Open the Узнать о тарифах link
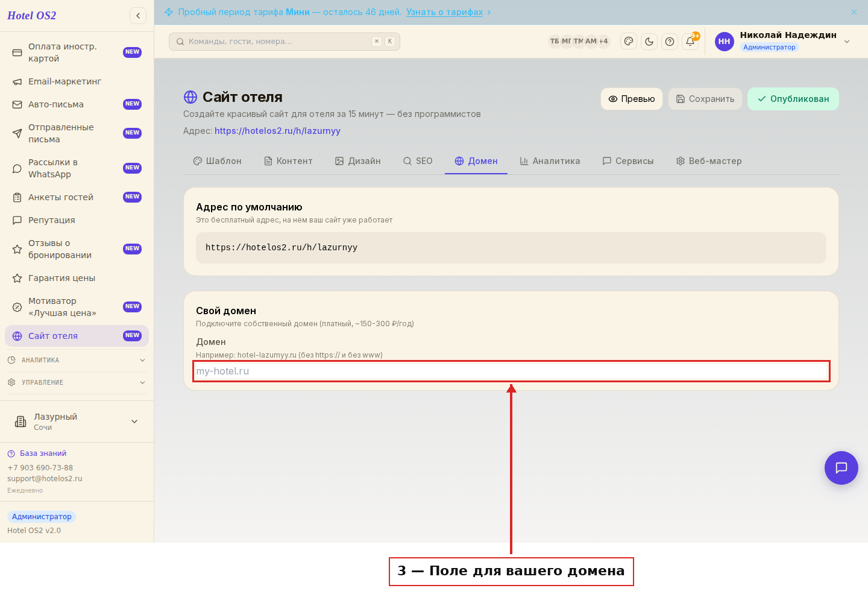The width and height of the screenshot is (868, 600). tap(445, 12)
